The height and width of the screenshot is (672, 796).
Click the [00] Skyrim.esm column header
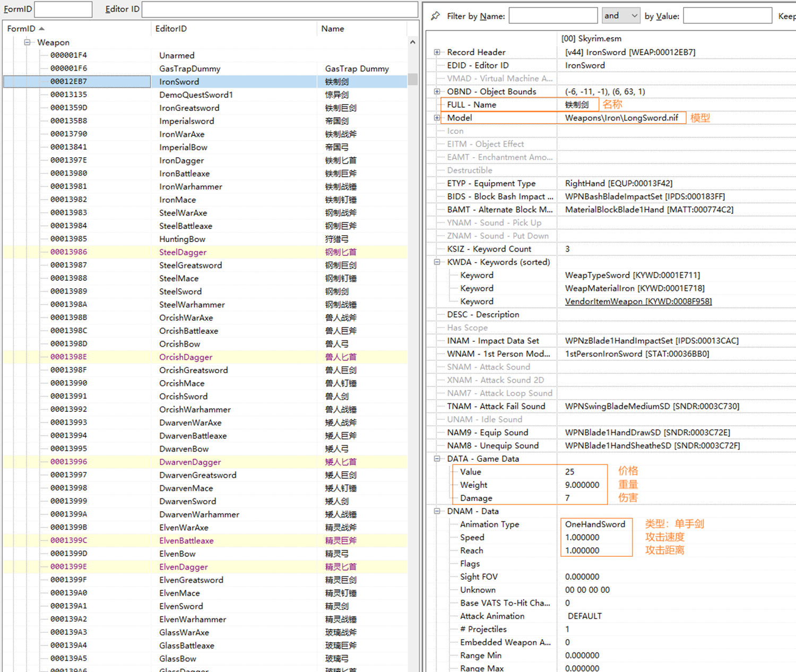click(x=591, y=38)
